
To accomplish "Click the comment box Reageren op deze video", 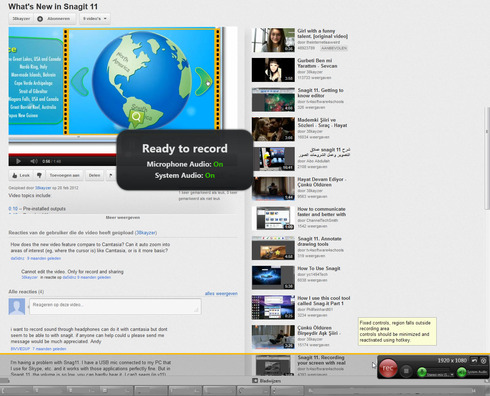I will click(x=115, y=306).
